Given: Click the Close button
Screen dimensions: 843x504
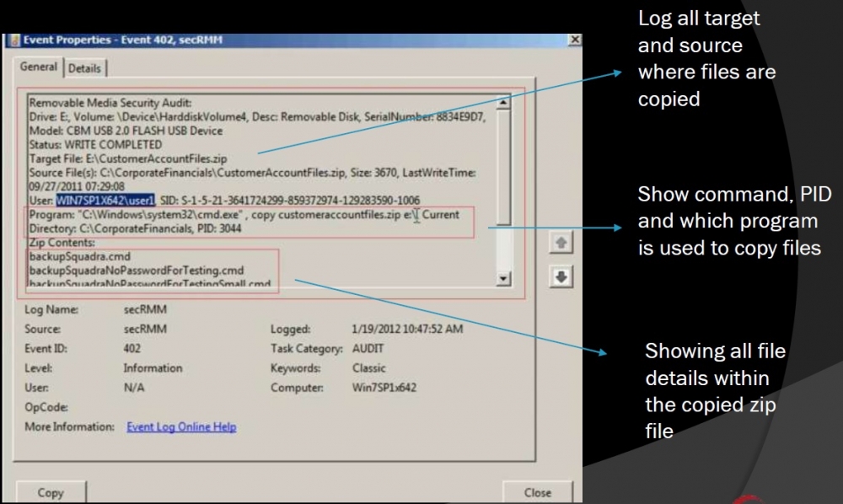Looking at the screenshot, I should point(537,492).
